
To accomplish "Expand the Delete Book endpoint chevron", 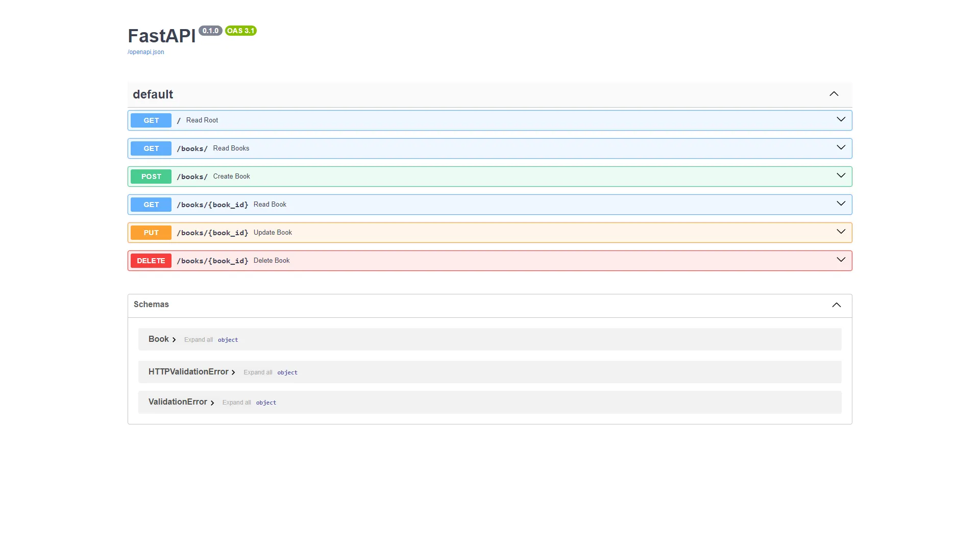I will [x=841, y=260].
